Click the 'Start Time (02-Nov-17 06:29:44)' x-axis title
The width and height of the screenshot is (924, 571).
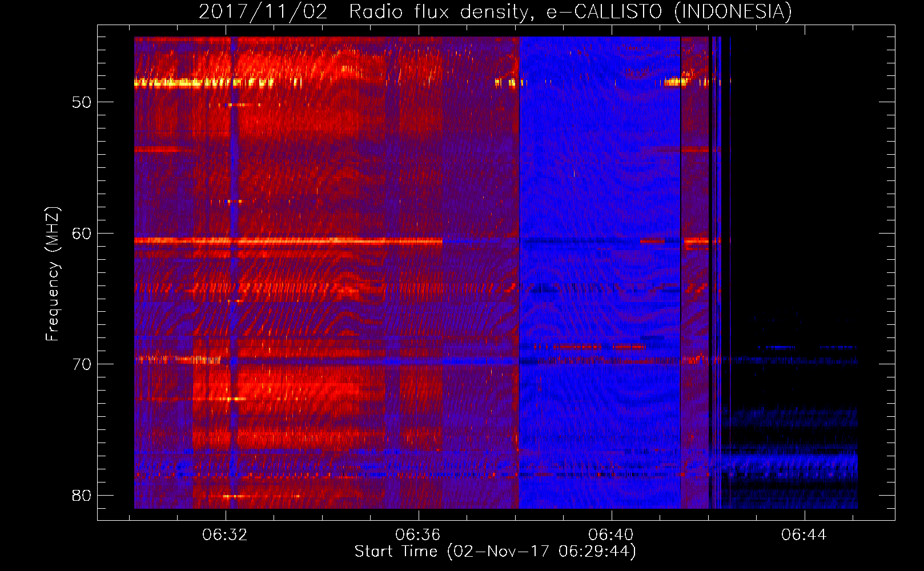[495, 552]
